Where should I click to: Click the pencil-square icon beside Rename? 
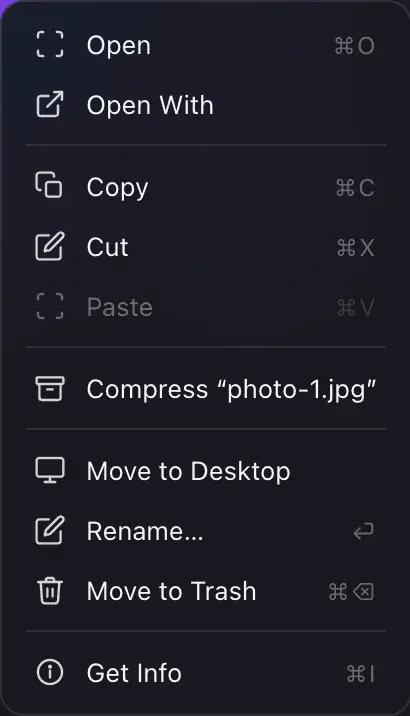(50, 531)
